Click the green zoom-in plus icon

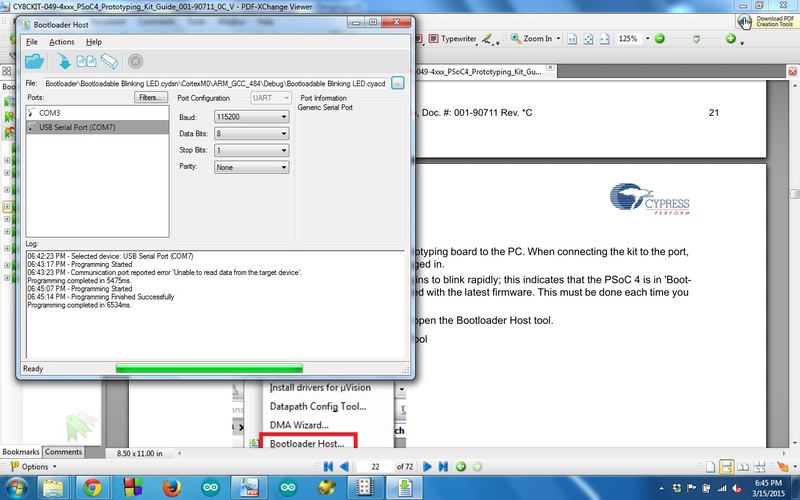coord(730,38)
